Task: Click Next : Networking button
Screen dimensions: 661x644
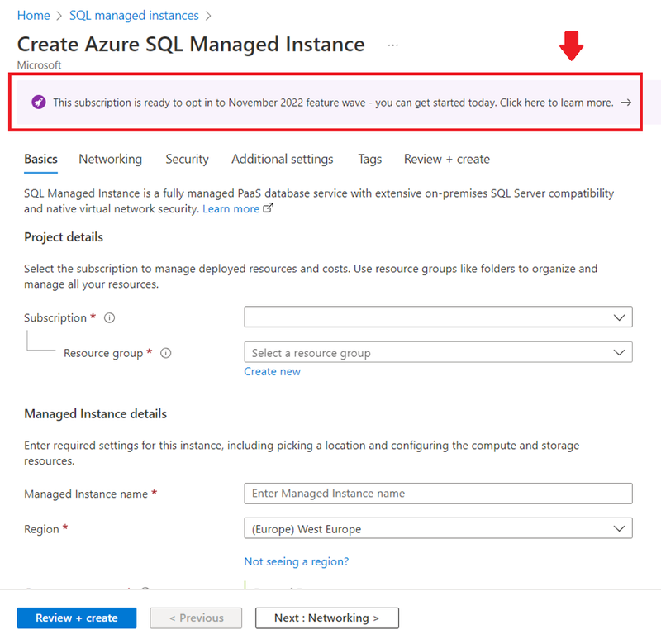Action: coord(326,618)
